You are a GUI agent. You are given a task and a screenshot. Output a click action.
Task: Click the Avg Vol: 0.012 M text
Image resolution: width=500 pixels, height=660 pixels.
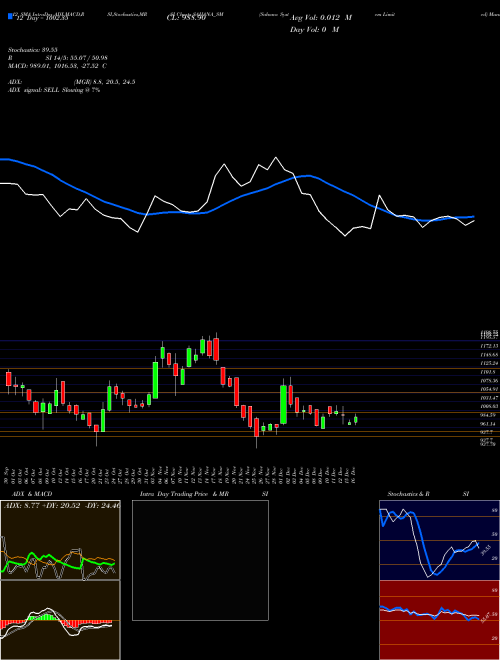pyautogui.click(x=321, y=18)
